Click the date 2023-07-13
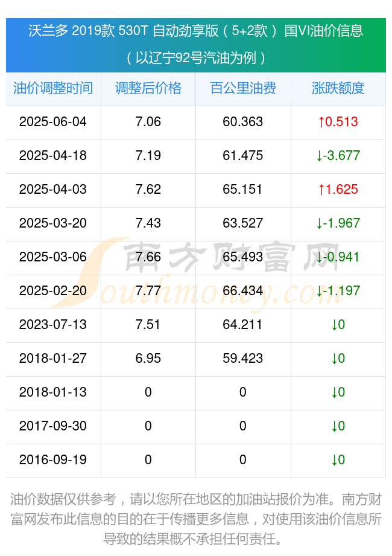The width and height of the screenshot is (392, 556). pyautogui.click(x=52, y=324)
